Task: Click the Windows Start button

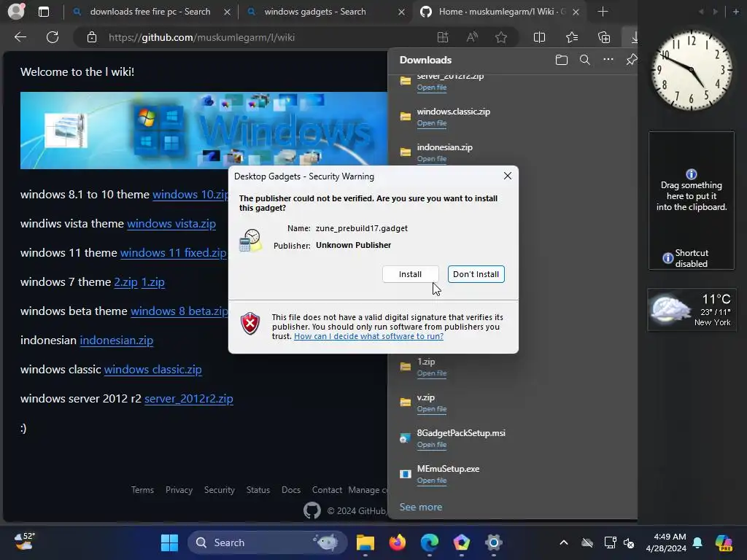Action: (169, 542)
